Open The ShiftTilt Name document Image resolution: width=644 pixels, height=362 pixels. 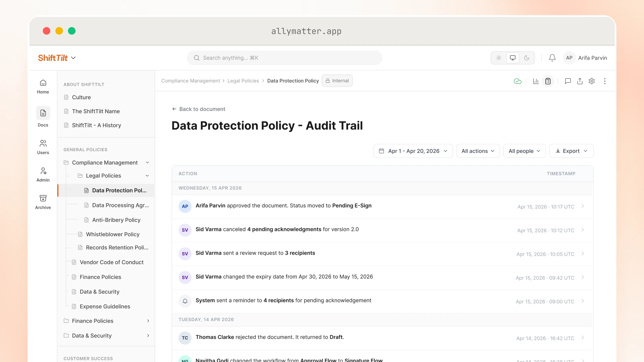96,111
